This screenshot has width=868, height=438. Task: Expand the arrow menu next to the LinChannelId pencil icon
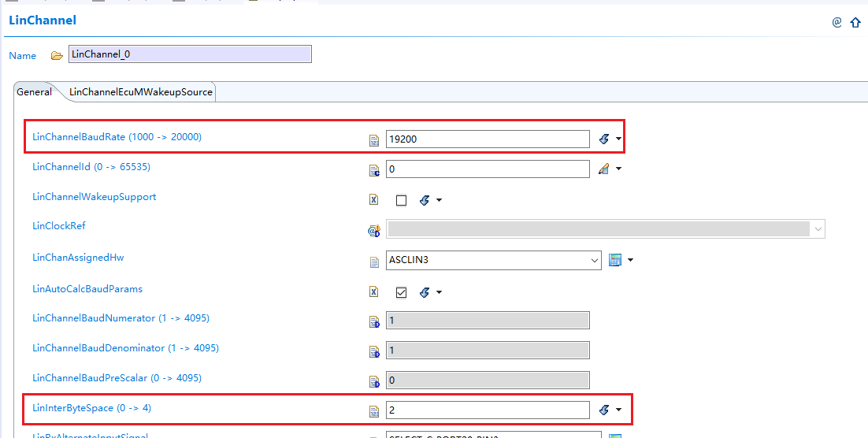(619, 169)
